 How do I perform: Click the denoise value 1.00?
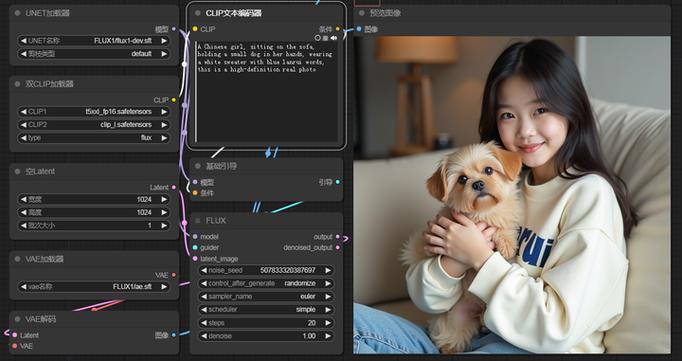point(309,336)
